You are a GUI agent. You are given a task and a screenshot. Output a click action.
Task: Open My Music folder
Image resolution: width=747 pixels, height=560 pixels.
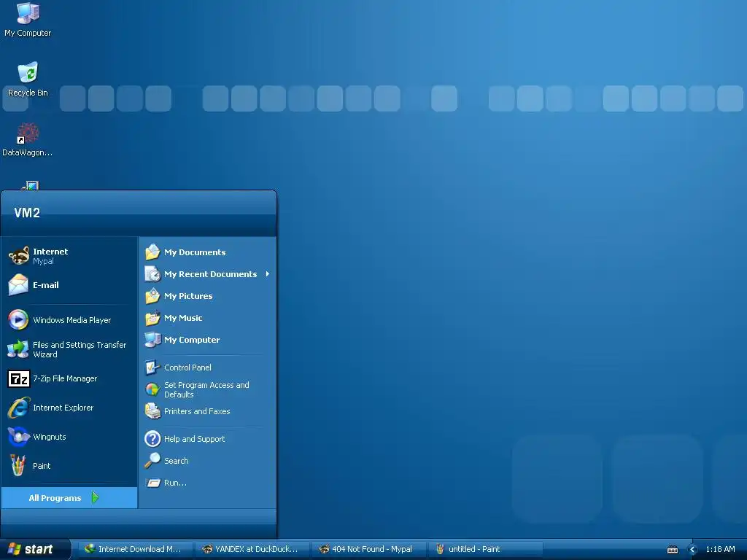(207, 318)
